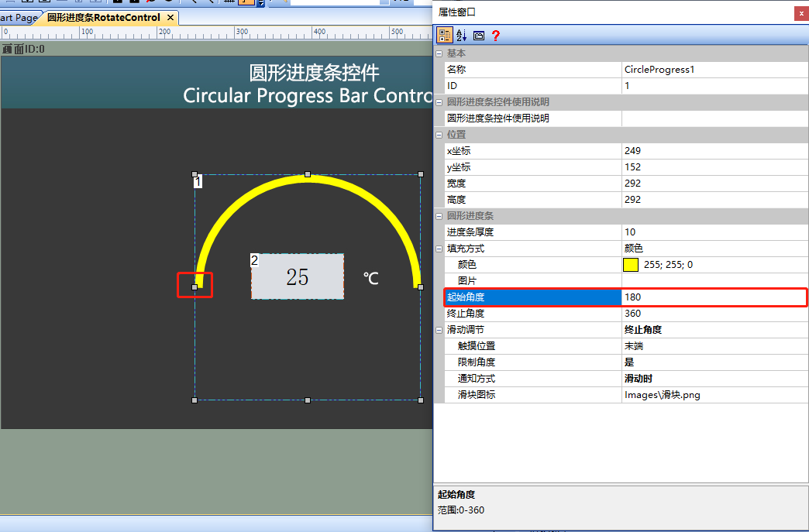809x532 pixels.
Task: Open the property pages icon
Action: coord(479,36)
